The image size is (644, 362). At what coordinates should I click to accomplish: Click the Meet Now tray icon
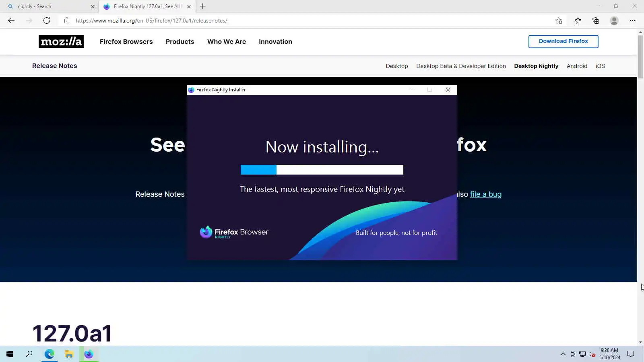[573, 354]
